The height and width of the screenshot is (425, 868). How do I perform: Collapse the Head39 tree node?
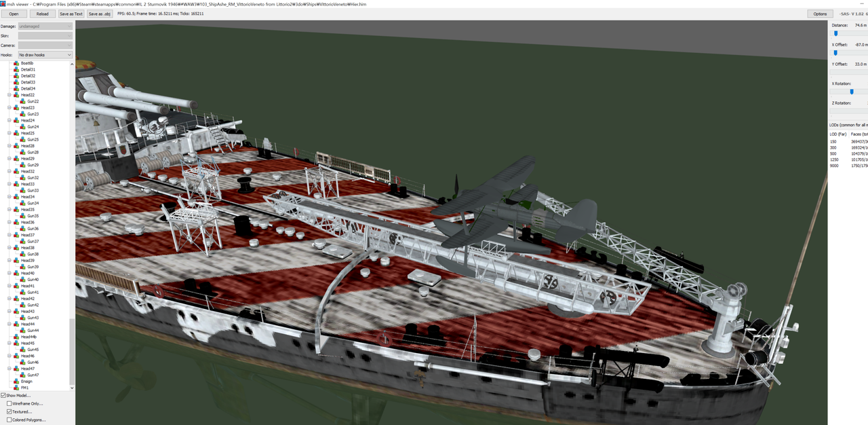9,260
